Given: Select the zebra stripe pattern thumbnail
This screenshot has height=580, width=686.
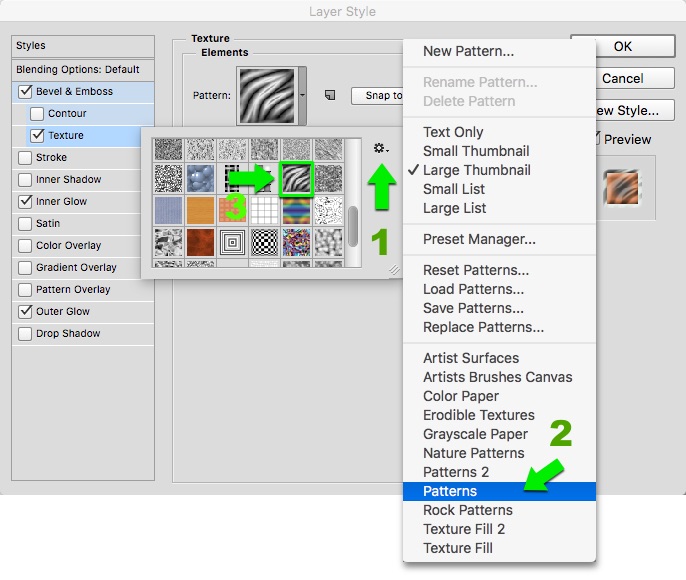Looking at the screenshot, I should (297, 179).
